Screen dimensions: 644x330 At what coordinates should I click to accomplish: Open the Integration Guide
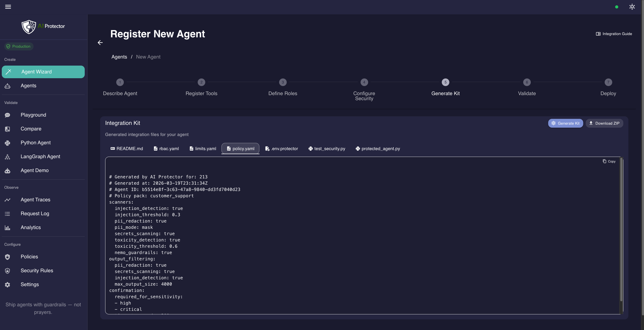[x=613, y=34]
